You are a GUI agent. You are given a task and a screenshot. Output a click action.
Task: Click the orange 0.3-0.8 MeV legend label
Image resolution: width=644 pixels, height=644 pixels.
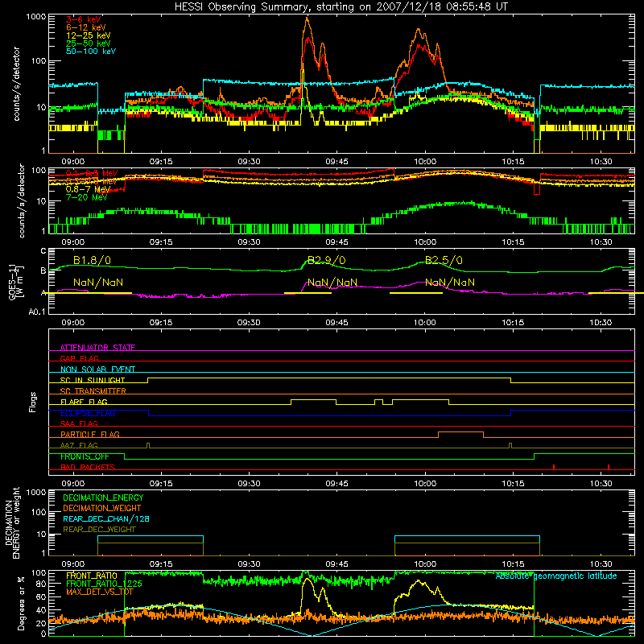(92, 181)
